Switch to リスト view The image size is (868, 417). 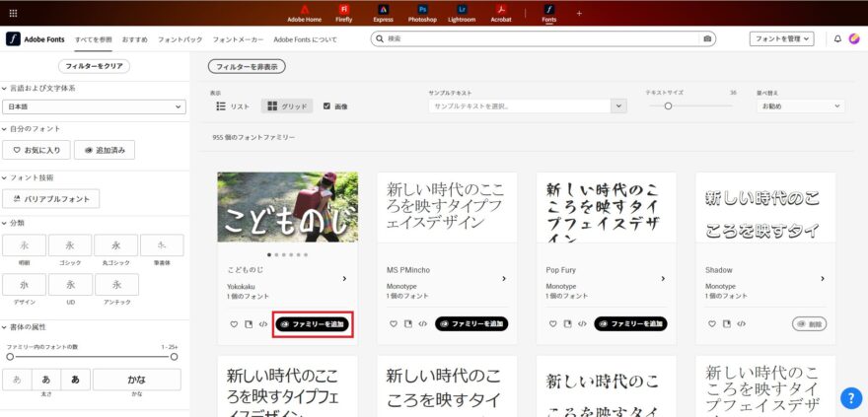[x=233, y=106]
